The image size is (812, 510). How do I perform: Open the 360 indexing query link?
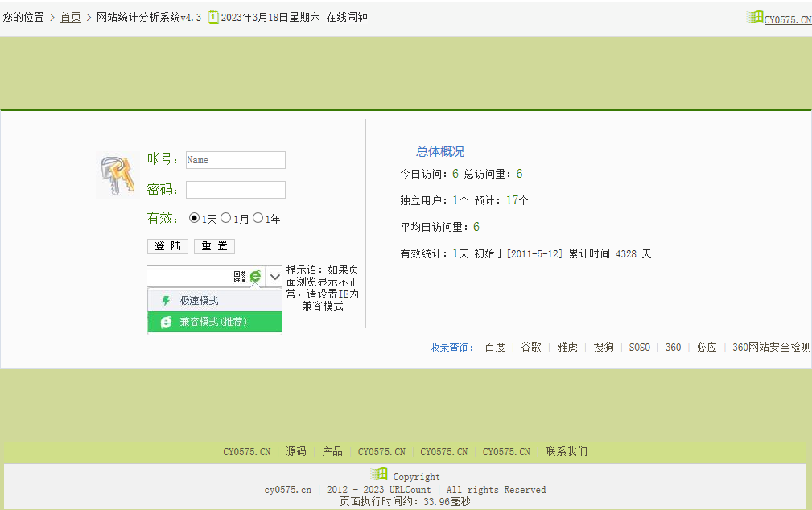click(674, 348)
